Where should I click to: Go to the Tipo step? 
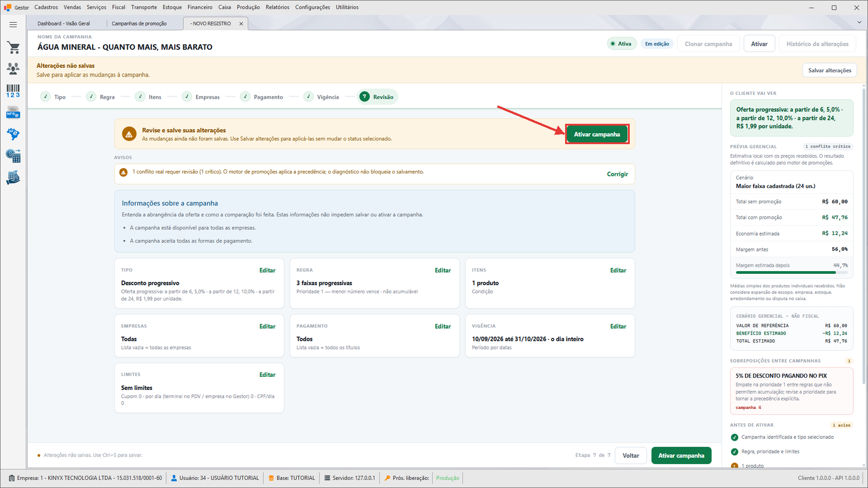click(53, 97)
